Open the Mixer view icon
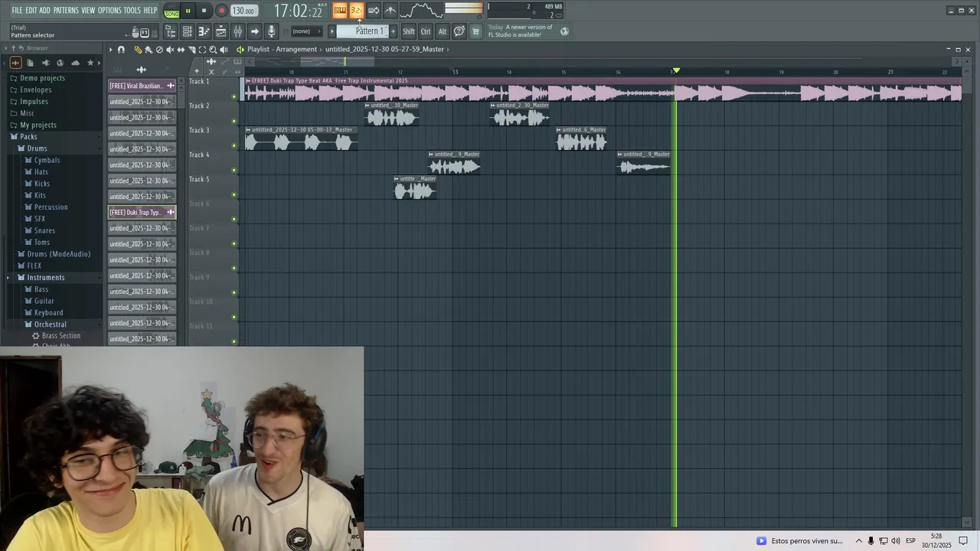 pyautogui.click(x=237, y=31)
